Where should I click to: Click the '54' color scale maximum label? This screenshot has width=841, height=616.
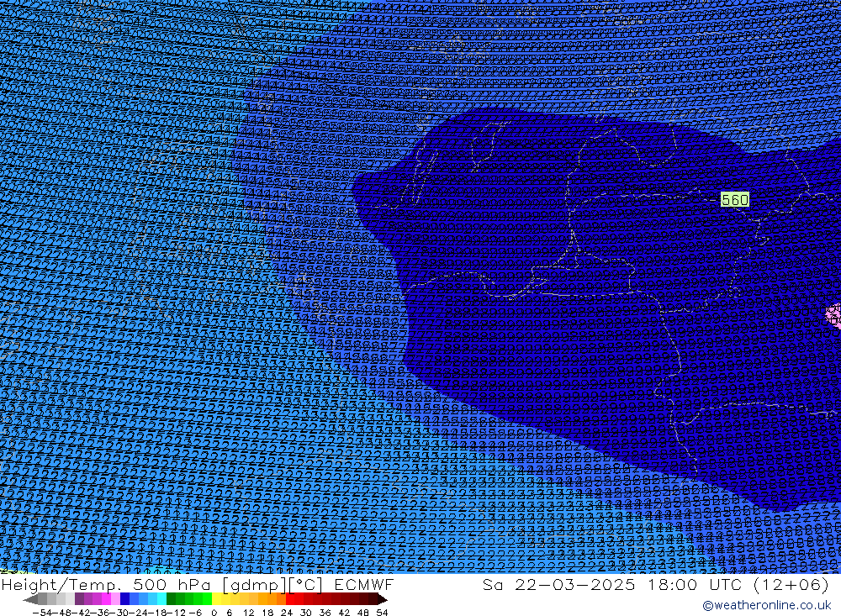click(x=382, y=613)
